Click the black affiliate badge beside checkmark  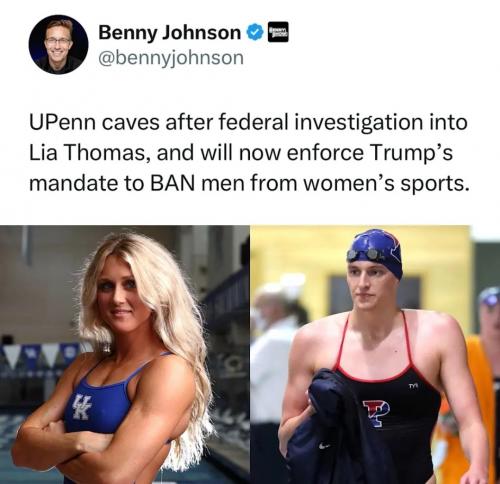tap(278, 32)
